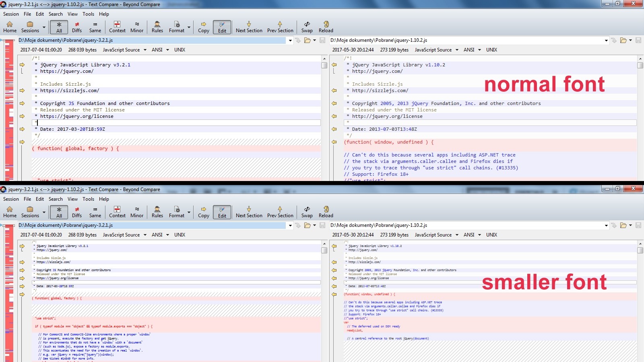Toggle Diffs filter in lower window
644x362 pixels.
pos(77,212)
